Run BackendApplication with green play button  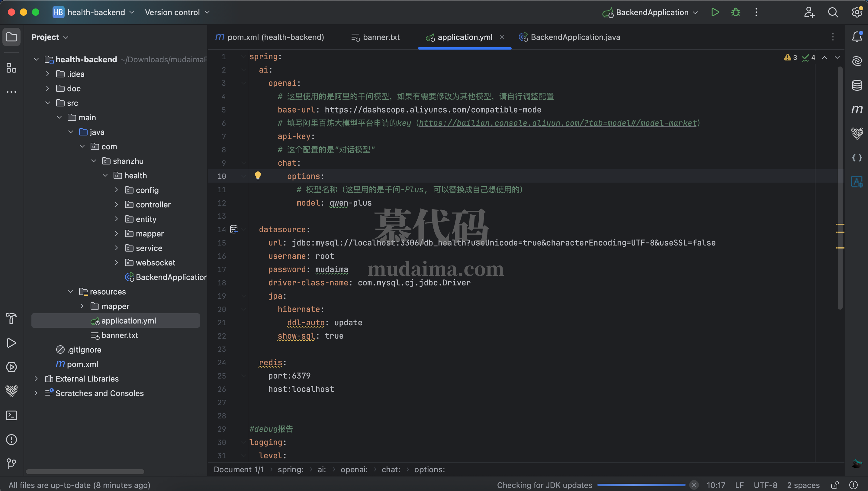click(x=715, y=12)
